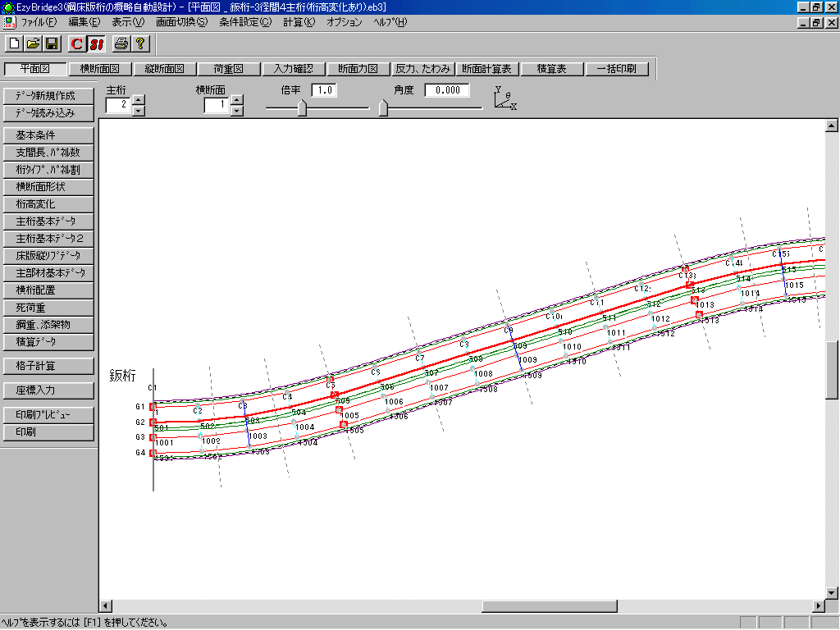This screenshot has height=630, width=840.
Task: Click the 印刷 sidebar button
Action: point(48,431)
